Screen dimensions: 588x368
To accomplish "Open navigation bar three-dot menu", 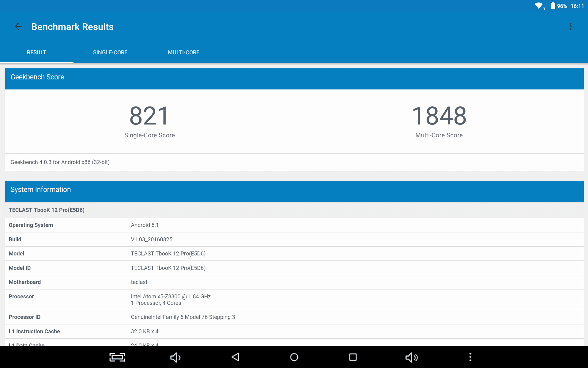I will tap(470, 357).
